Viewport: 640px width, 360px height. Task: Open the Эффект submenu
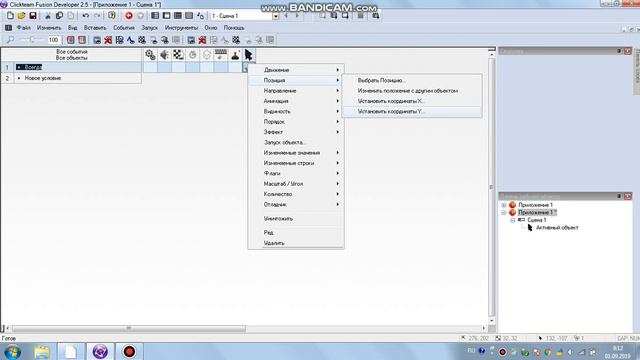(296, 132)
